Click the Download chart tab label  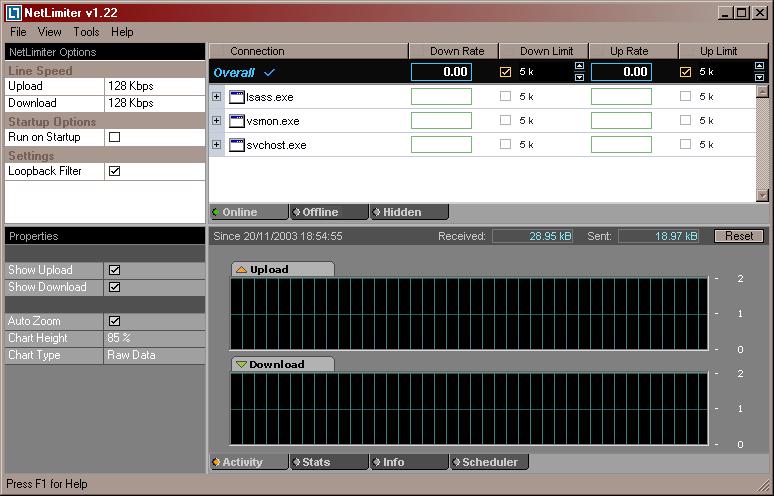(276, 364)
